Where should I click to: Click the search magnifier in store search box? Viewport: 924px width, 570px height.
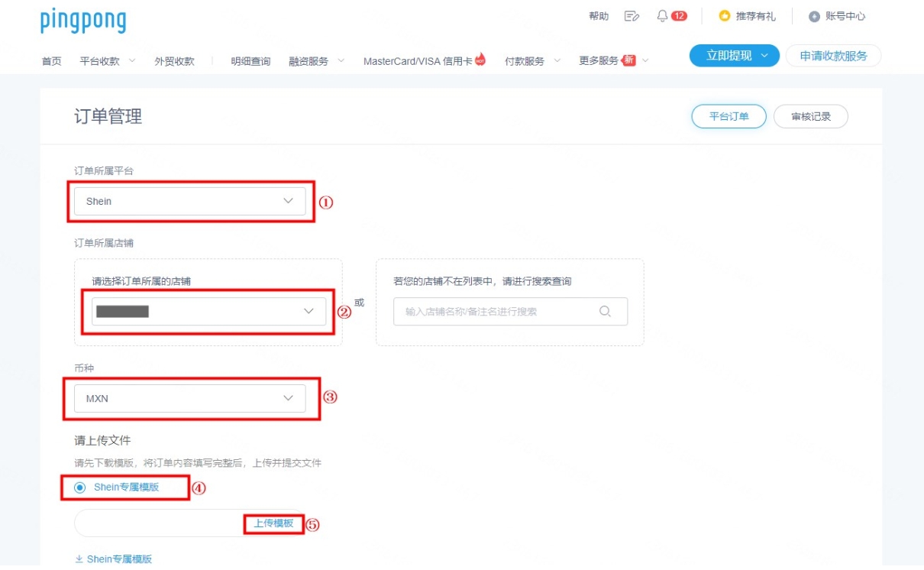[606, 312]
